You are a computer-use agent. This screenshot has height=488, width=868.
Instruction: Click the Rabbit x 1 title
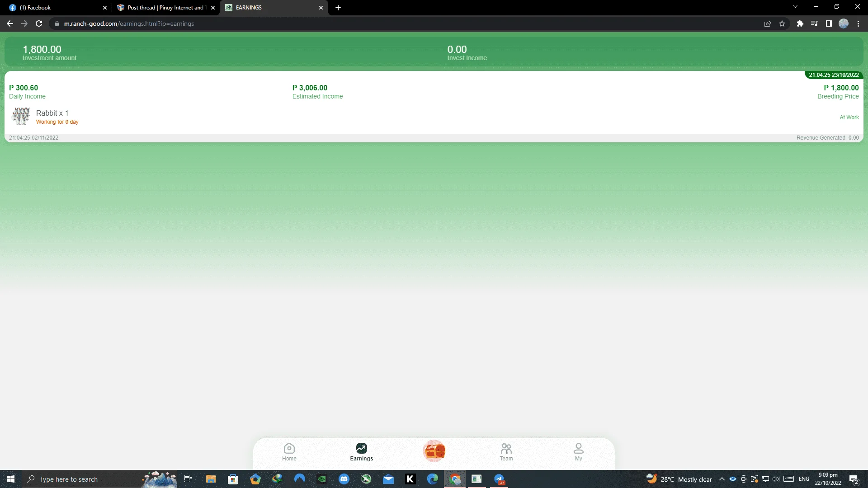click(52, 113)
